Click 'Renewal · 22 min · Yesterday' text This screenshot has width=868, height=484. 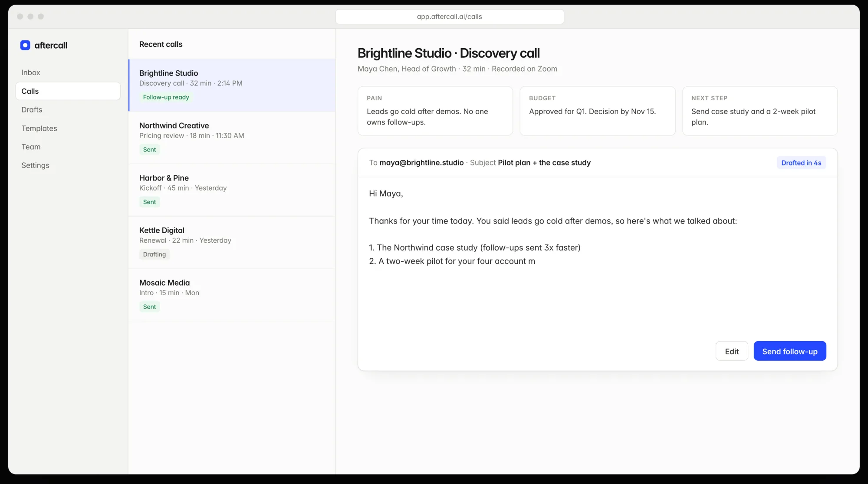[x=185, y=240]
